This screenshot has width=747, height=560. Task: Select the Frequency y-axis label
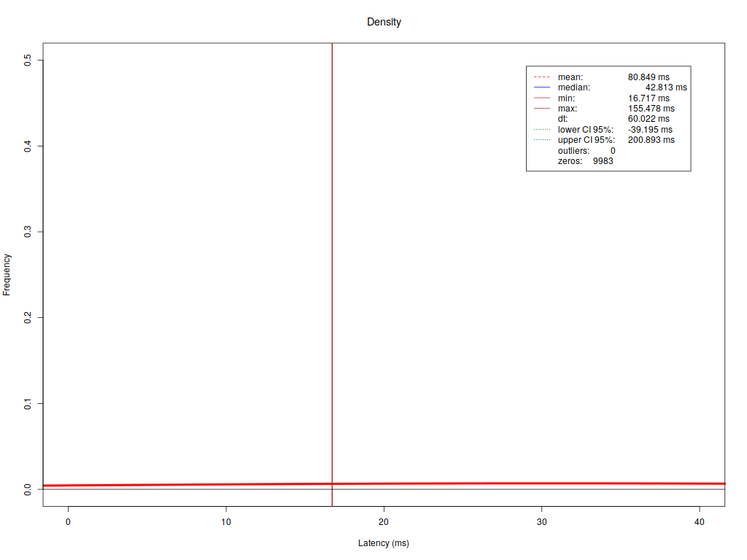point(6,275)
